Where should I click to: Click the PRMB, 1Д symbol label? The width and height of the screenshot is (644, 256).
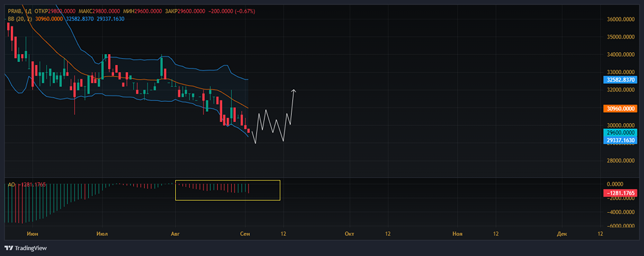[20, 12]
